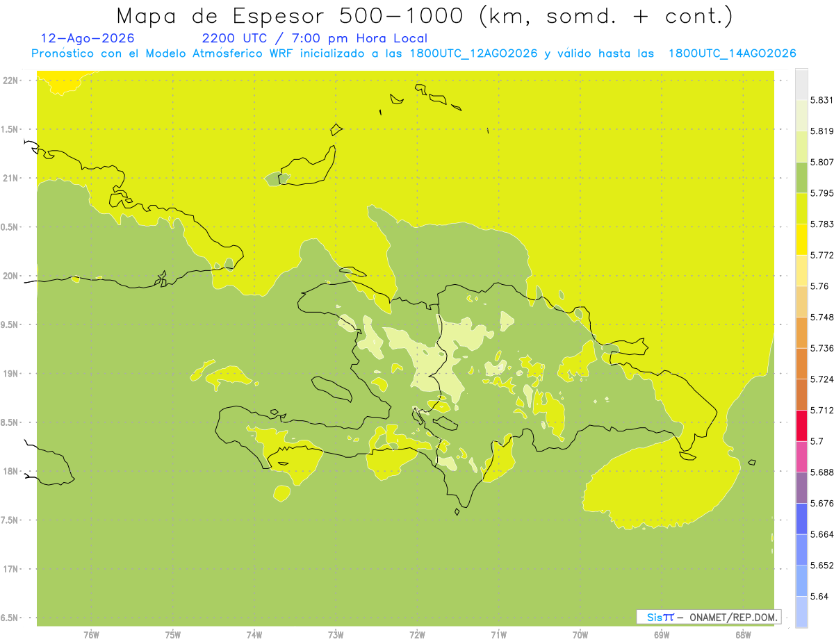Click the '5.748' colorbar value
The image size is (834, 644).
821,317
